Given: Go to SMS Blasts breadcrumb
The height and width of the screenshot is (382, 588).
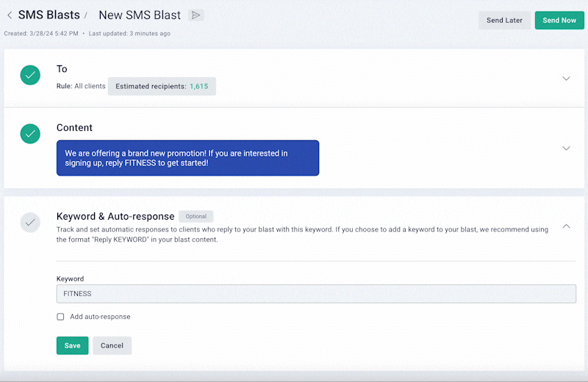Looking at the screenshot, I should coord(48,15).
